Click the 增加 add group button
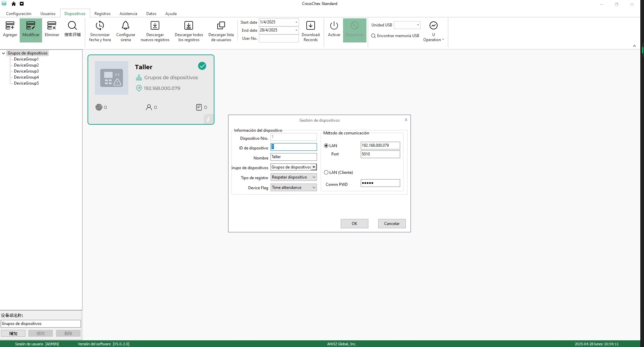This screenshot has width=644, height=347. [13, 333]
